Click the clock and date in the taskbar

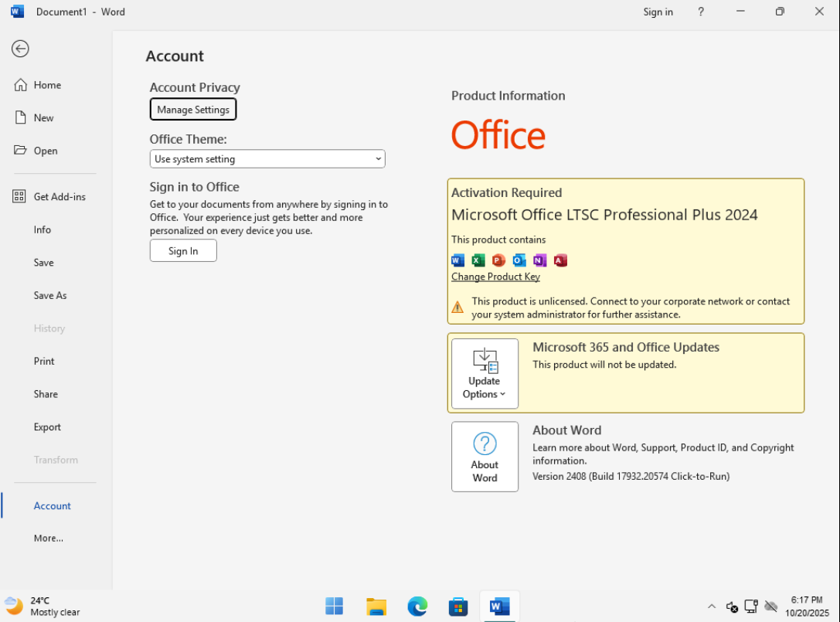point(807,607)
